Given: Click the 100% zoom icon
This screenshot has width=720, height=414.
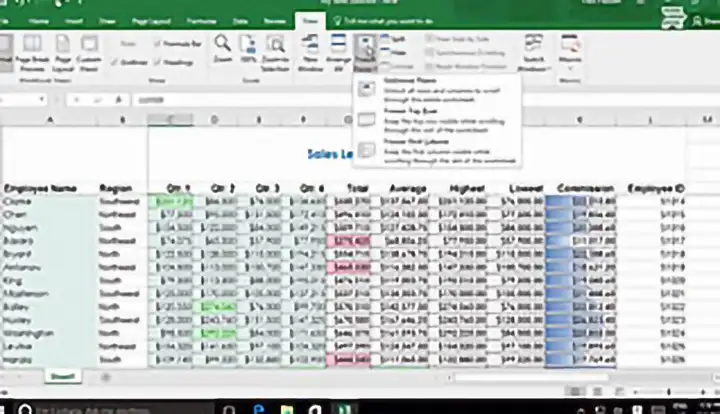Looking at the screenshot, I should pyautogui.click(x=247, y=48).
